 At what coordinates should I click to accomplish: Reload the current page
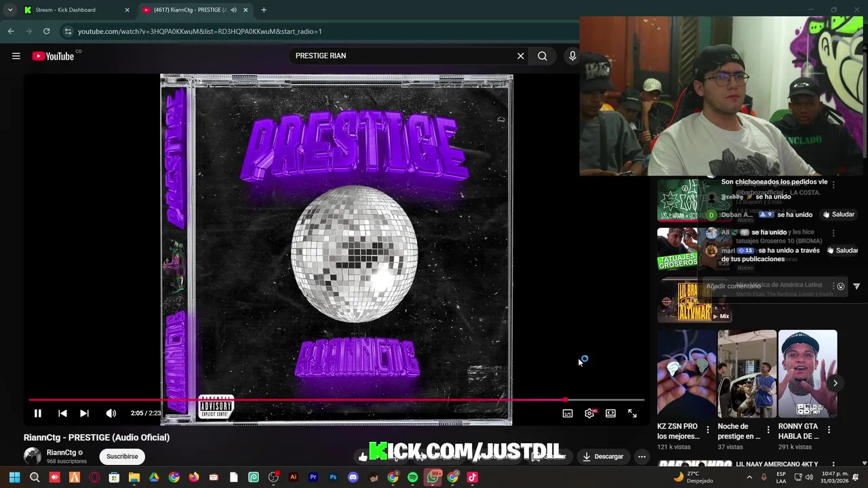(46, 31)
